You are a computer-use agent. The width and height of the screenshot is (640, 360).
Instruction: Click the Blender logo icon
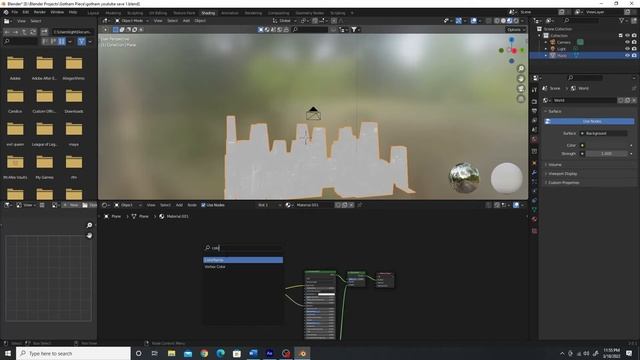click(6, 12)
